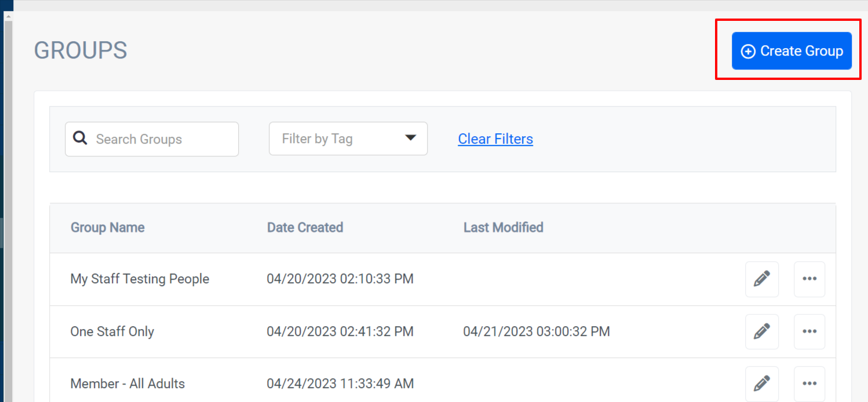The width and height of the screenshot is (868, 402).
Task: Click the magnifying glass search icon
Action: 79,138
